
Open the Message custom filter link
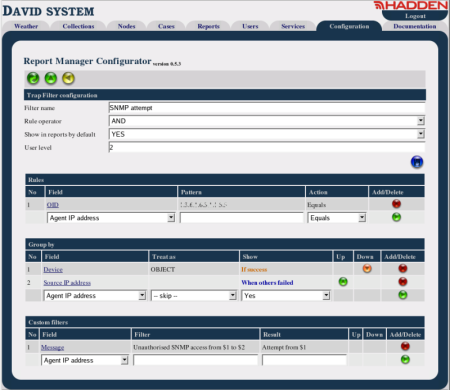click(x=52, y=347)
